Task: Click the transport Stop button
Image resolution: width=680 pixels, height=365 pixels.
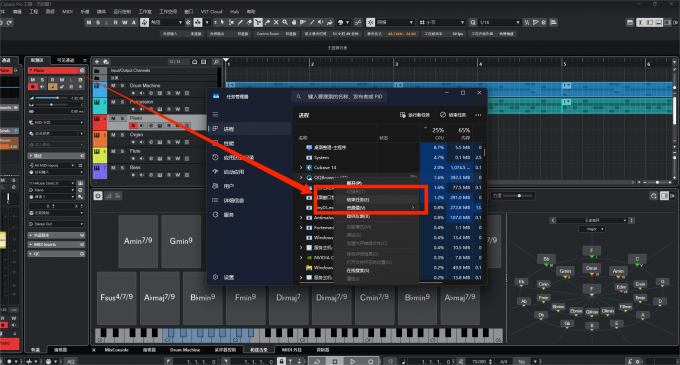Action: (335, 361)
